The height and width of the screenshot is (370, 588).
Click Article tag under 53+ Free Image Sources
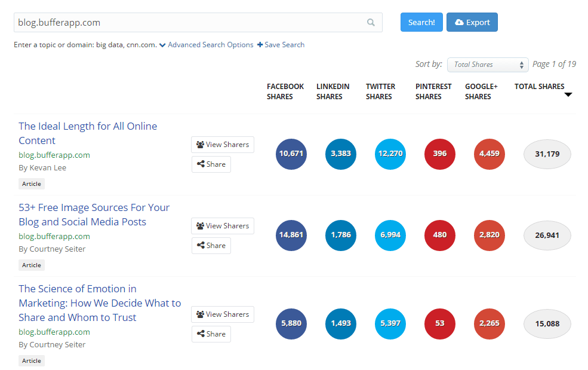tap(32, 265)
